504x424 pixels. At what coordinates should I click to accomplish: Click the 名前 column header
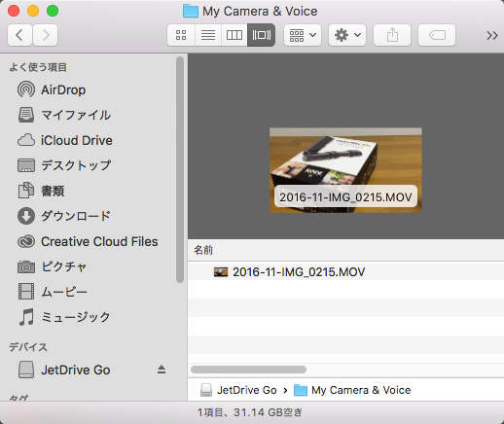pos(203,250)
